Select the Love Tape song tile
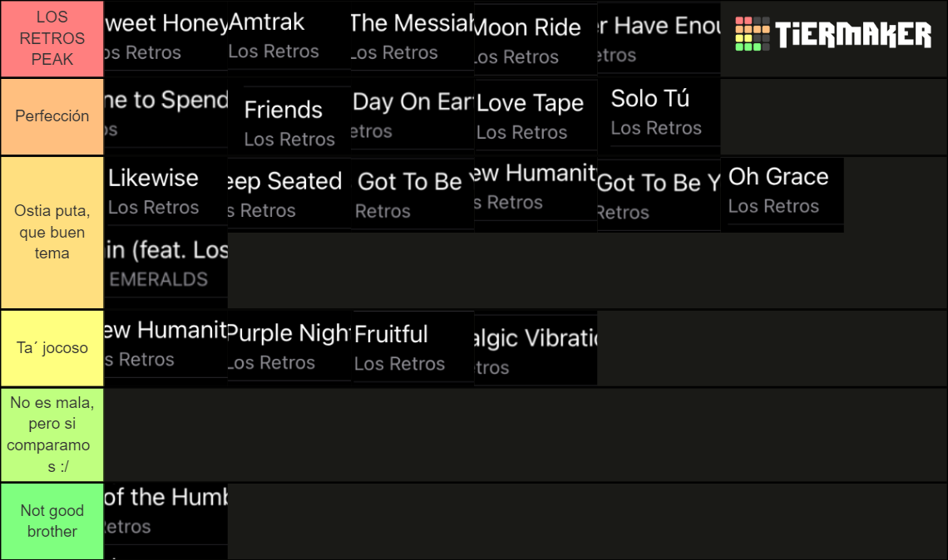This screenshot has height=560, width=948. (536, 115)
